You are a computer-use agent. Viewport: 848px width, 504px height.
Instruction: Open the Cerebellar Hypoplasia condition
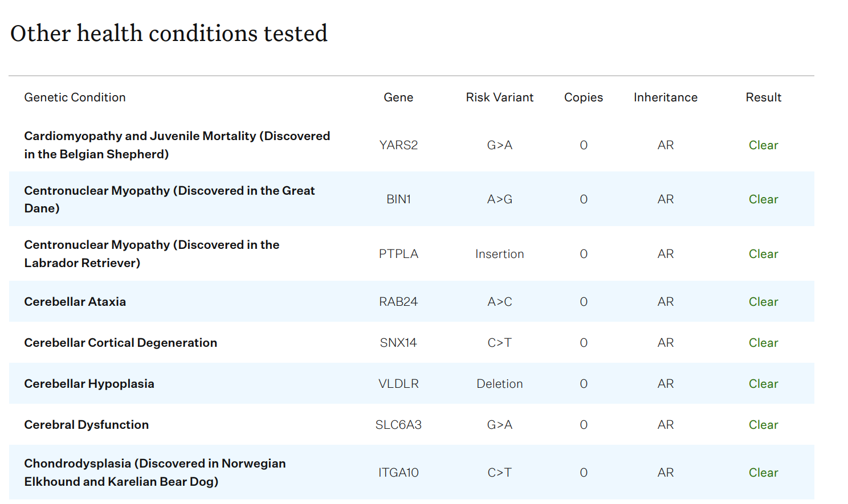[x=89, y=384]
